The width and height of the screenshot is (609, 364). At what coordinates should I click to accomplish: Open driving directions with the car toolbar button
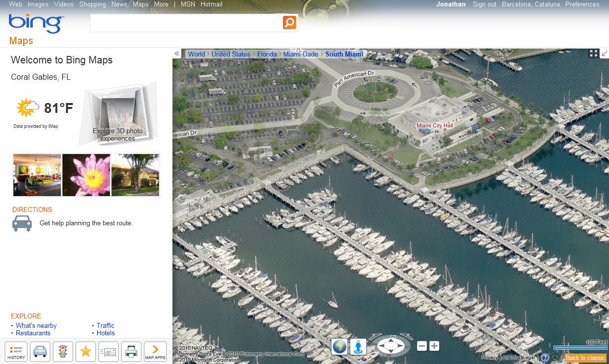click(x=40, y=352)
